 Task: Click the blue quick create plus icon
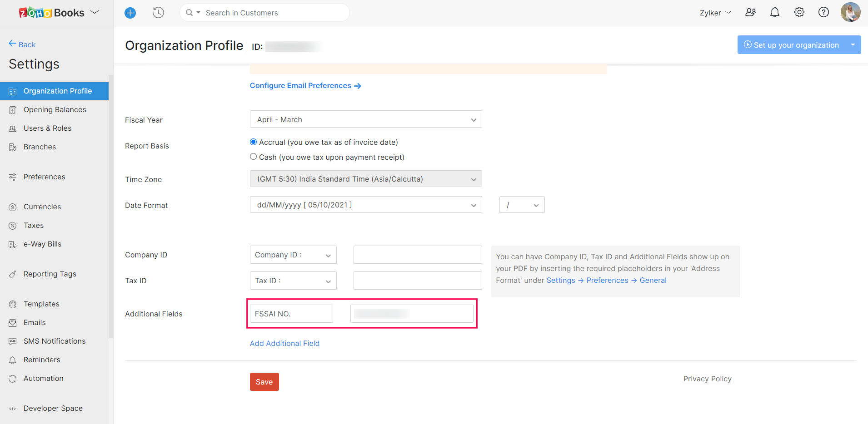pyautogui.click(x=130, y=13)
